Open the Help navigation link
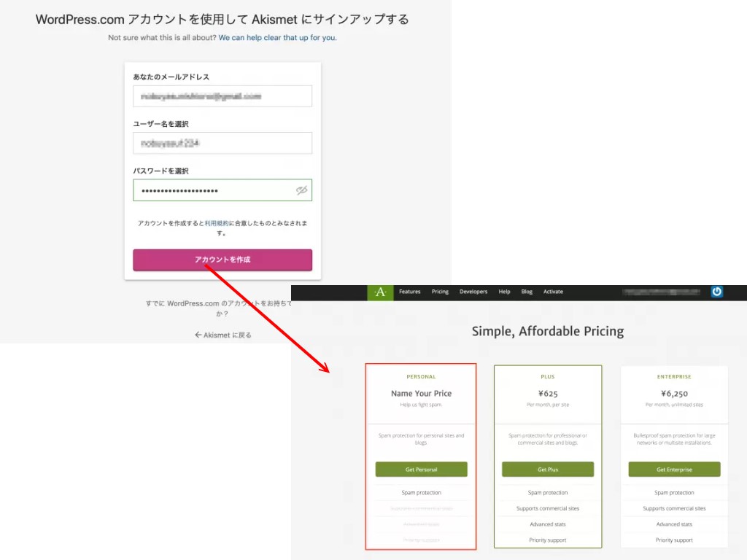Image resolution: width=747 pixels, height=560 pixels. pos(504,292)
